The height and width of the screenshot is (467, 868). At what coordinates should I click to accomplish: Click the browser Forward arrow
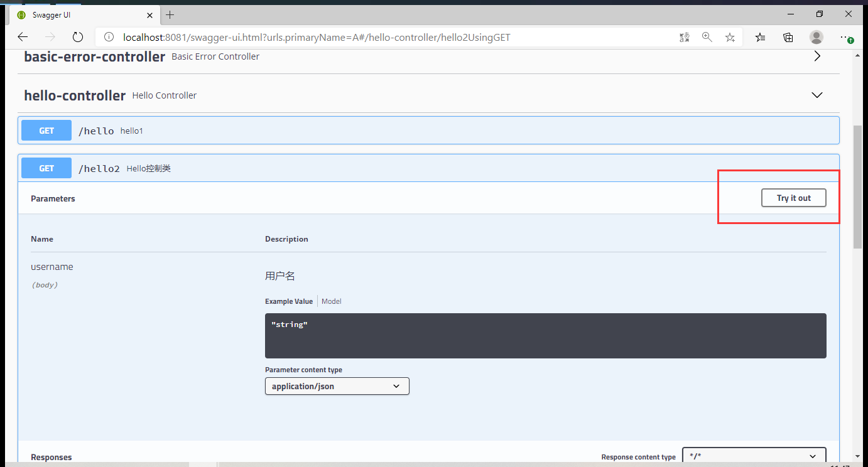click(x=50, y=37)
